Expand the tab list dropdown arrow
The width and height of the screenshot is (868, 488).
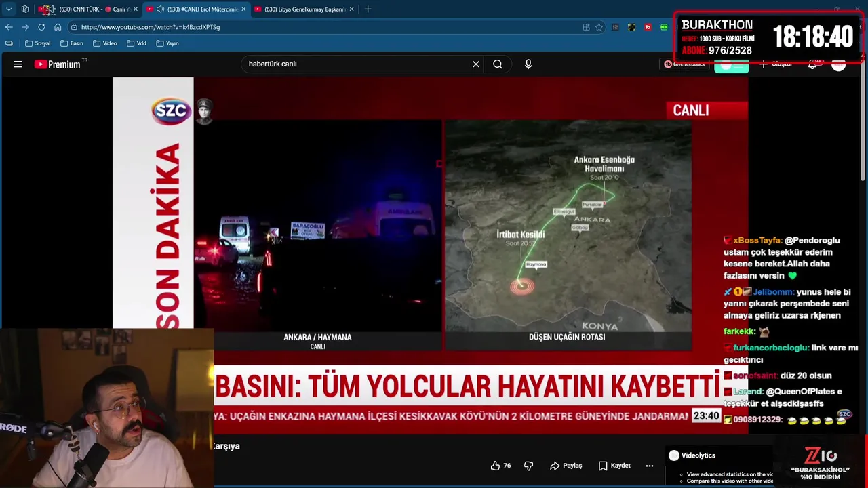(x=9, y=9)
